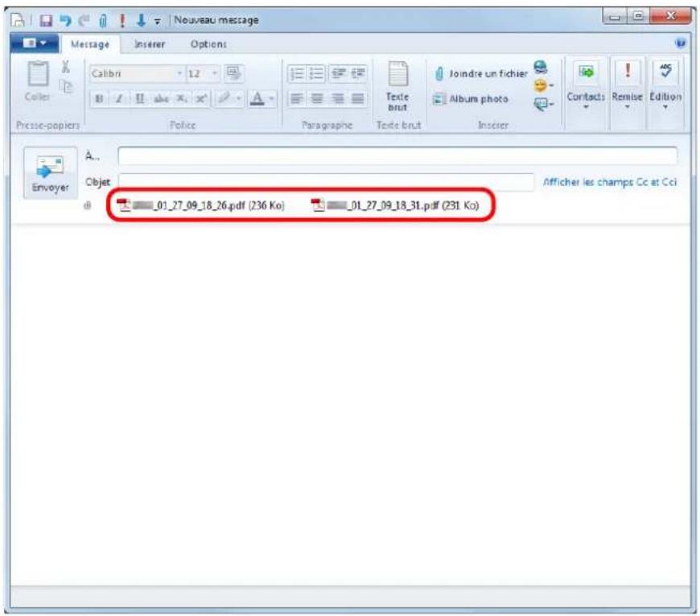Switch to the Options ribbon tab

(208, 44)
